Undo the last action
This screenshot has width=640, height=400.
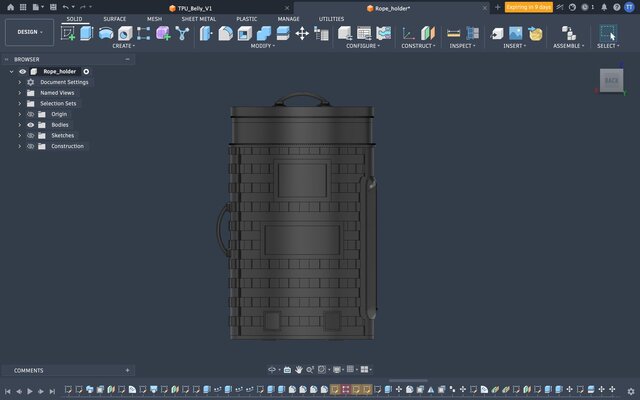(66, 7)
